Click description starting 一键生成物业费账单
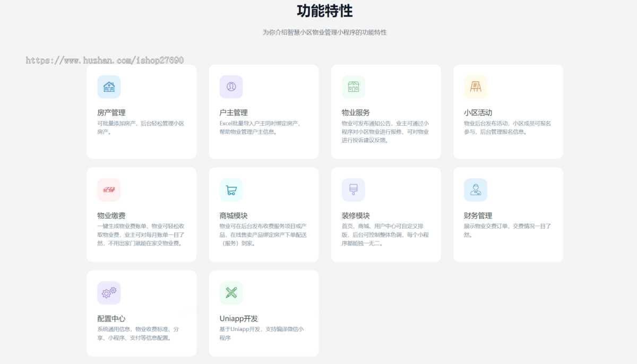Screen dimensions: 637x364 click(141, 235)
